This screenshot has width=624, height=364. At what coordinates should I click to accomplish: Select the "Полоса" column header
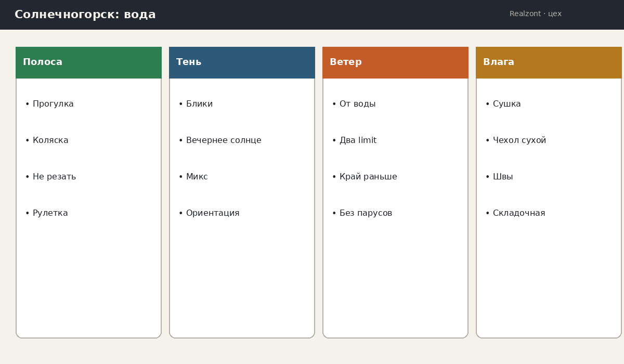click(x=88, y=62)
